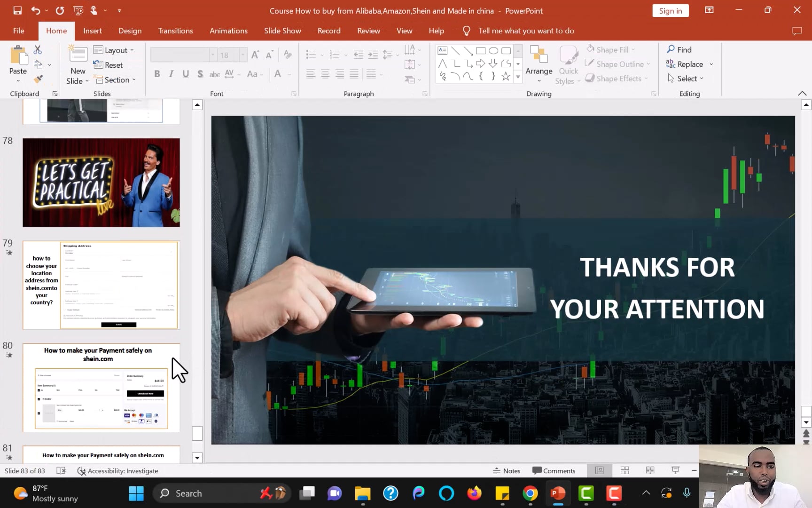Toggle the Notes pane
The image size is (812, 508).
507,471
